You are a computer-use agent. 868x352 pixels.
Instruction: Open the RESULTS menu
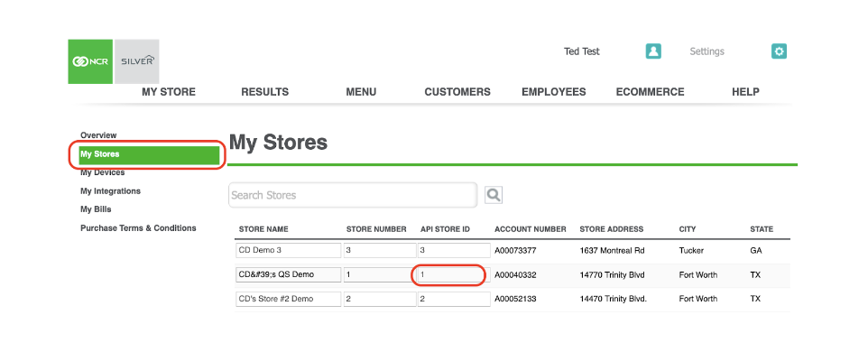[x=264, y=92]
